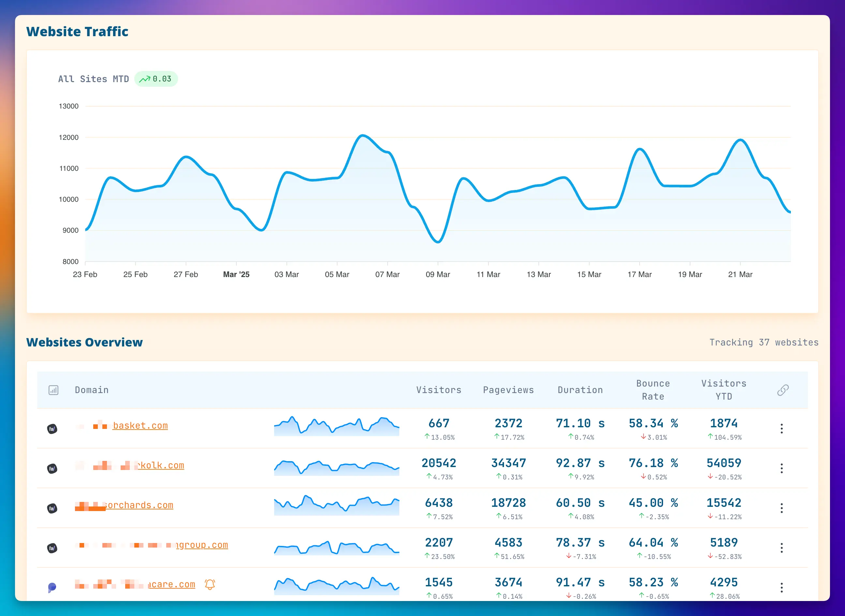Click the traffic dip near 09 Mar
The width and height of the screenshot is (845, 616).
click(x=438, y=242)
